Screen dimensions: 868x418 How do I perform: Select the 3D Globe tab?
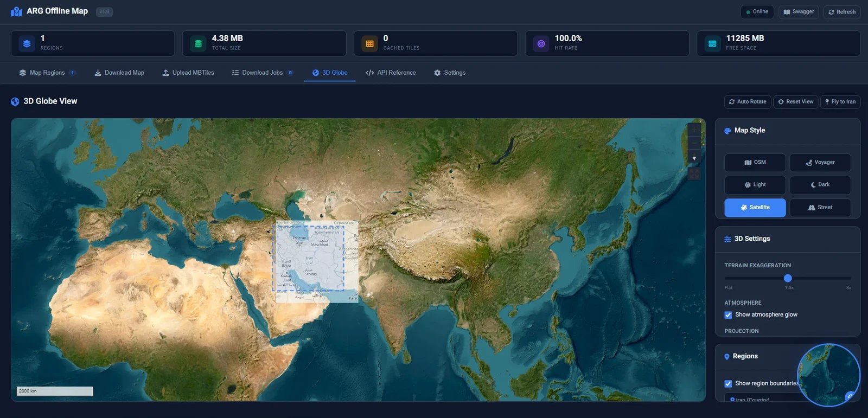[330, 73]
